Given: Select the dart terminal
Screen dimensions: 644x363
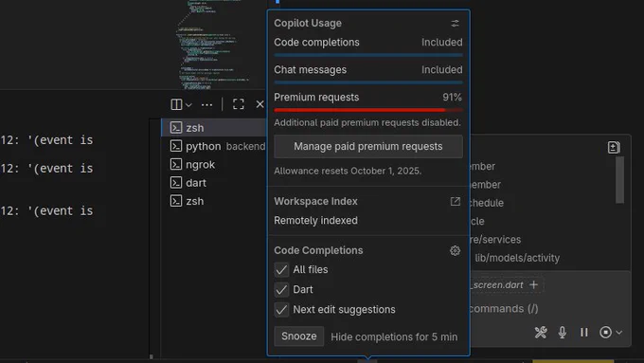Looking at the screenshot, I should (214, 183).
